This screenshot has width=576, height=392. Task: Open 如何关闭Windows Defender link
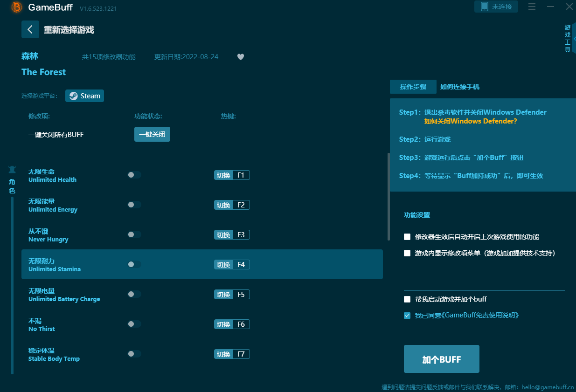point(471,121)
